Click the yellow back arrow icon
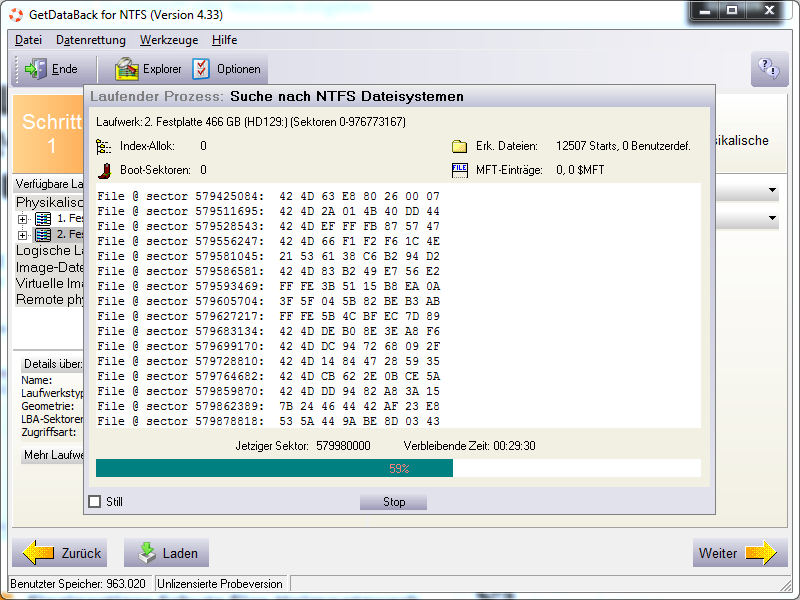Screen dimensions: 800x600 pyautogui.click(x=39, y=553)
